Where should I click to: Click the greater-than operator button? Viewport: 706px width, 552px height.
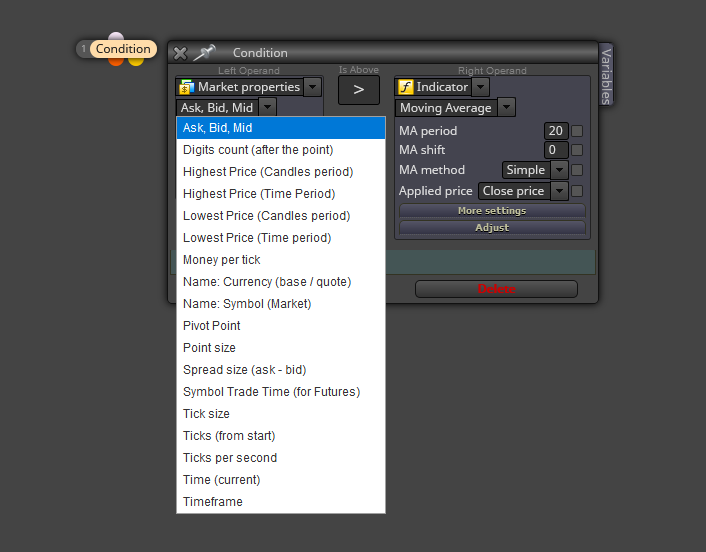click(358, 90)
